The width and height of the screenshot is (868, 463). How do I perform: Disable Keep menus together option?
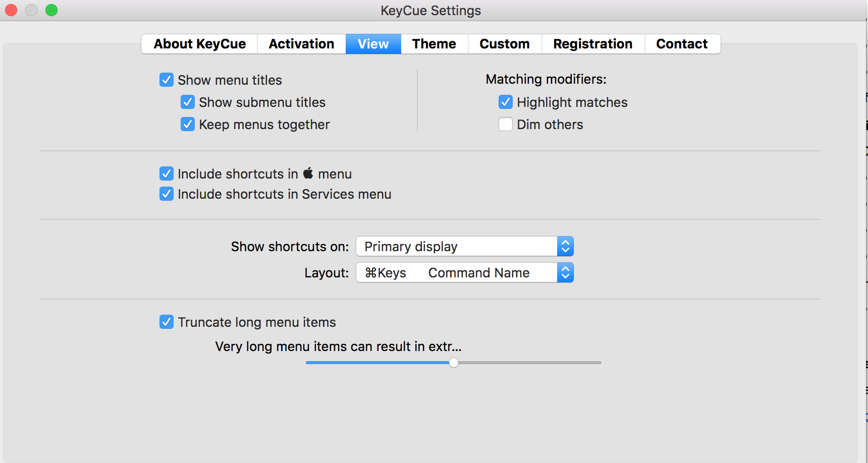188,124
